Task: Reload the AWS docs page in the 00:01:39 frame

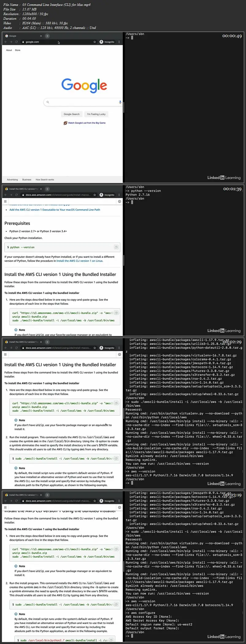Action: coord(17,195)
